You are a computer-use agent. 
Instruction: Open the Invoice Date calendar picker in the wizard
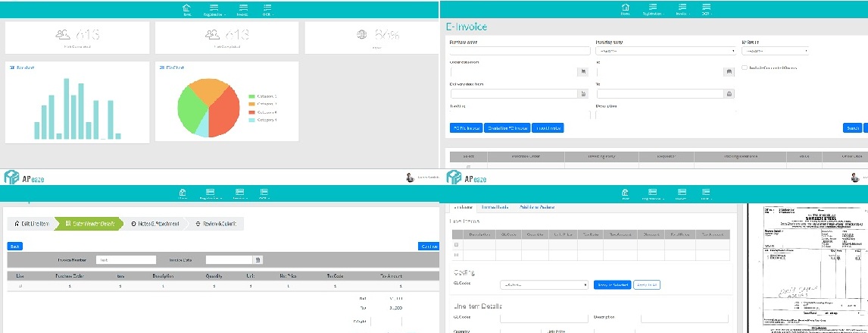258,259
